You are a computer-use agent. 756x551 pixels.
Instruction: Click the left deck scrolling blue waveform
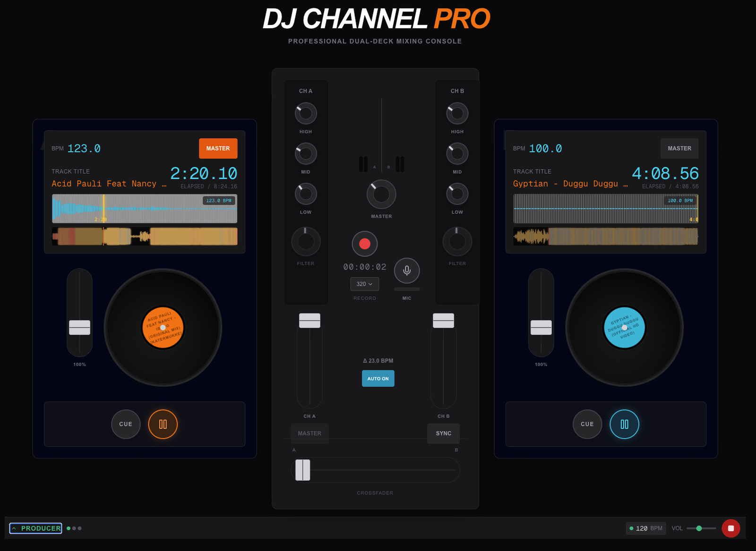(145, 208)
